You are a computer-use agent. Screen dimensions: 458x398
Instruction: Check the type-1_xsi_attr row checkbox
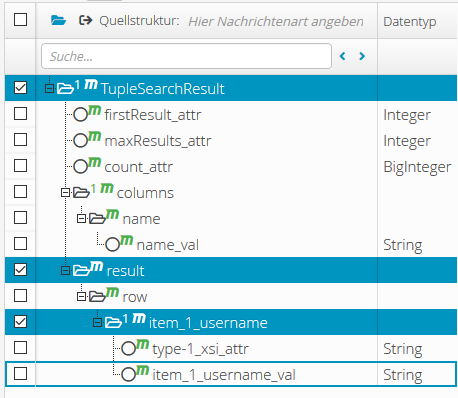tap(20, 348)
